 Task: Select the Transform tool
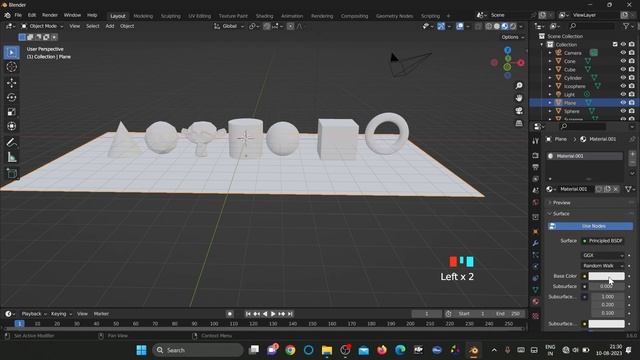tap(11, 126)
